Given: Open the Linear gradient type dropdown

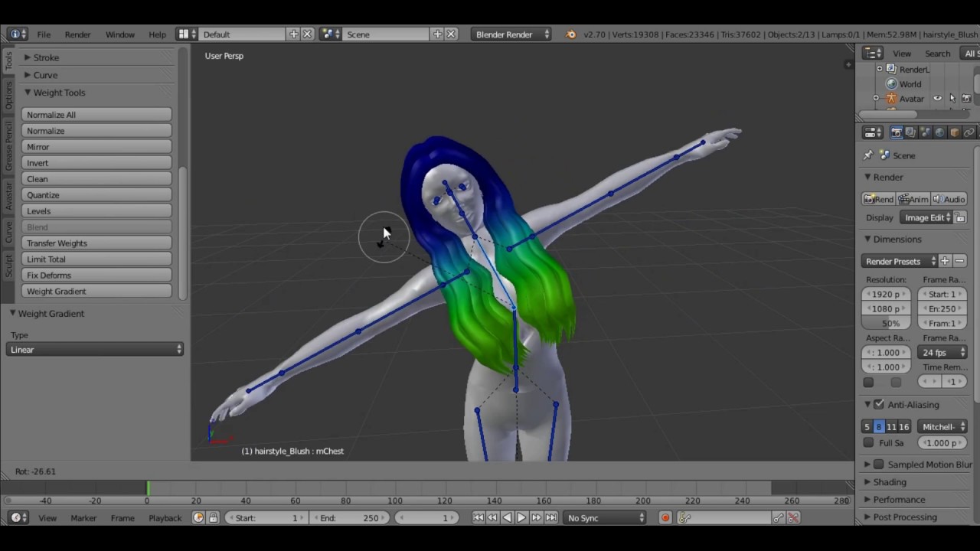Looking at the screenshot, I should tap(95, 350).
